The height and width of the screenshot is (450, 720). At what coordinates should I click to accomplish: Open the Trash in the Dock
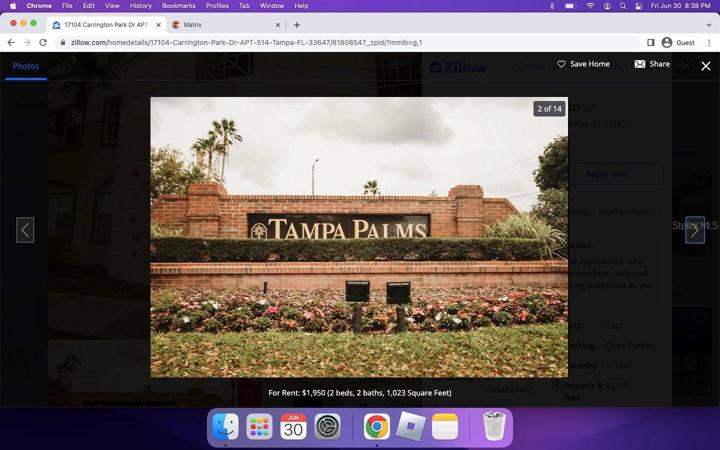(494, 427)
